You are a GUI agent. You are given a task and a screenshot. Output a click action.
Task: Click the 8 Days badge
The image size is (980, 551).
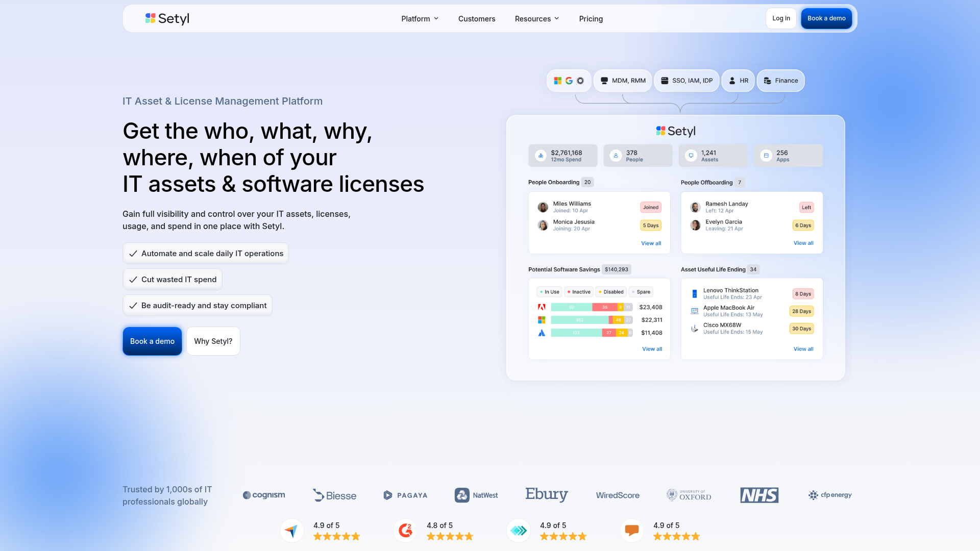(x=803, y=294)
